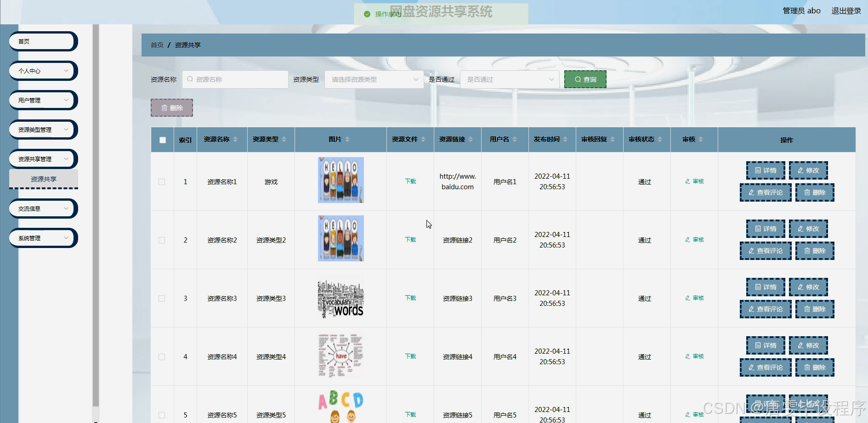This screenshot has height=423, width=868.
Task: Open the HELLO thumbnail for 资源名称1
Action: click(x=341, y=180)
